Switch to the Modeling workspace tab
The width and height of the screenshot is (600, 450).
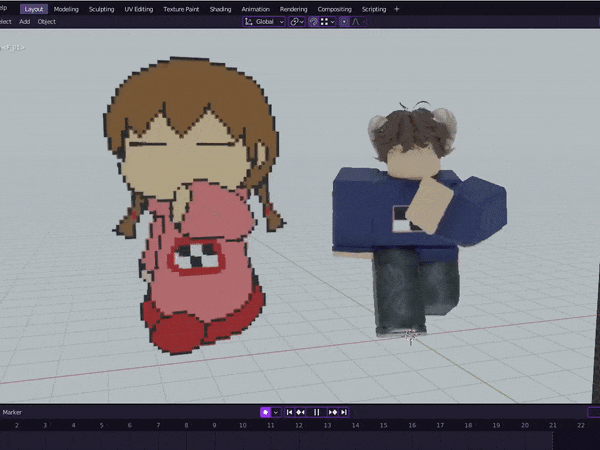pos(66,9)
